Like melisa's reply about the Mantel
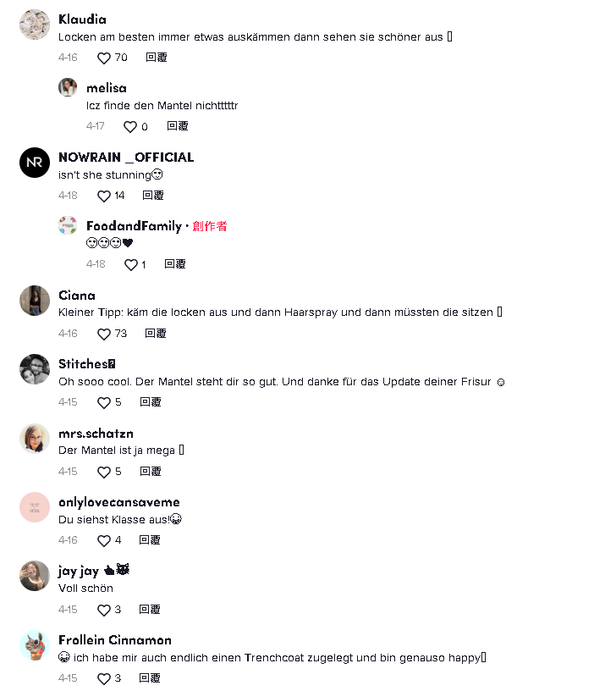Image resolution: width=616 pixels, height=691 pixels. coord(130,127)
